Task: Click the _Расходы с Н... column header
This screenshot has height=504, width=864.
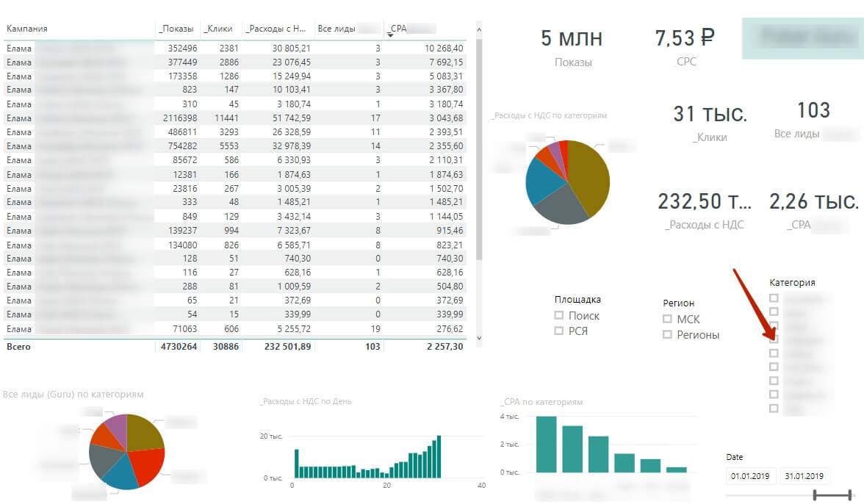Action: 276,29
